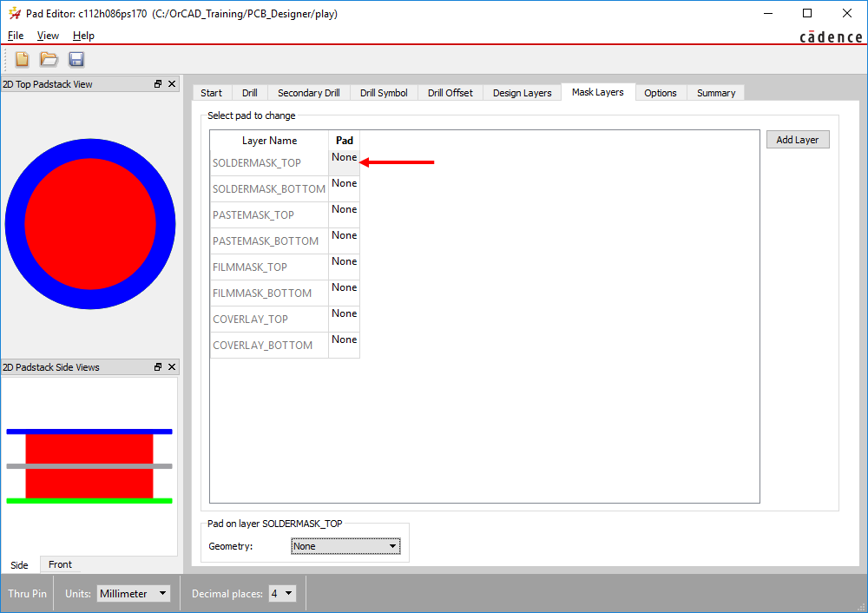Open the View menu

tap(48, 36)
